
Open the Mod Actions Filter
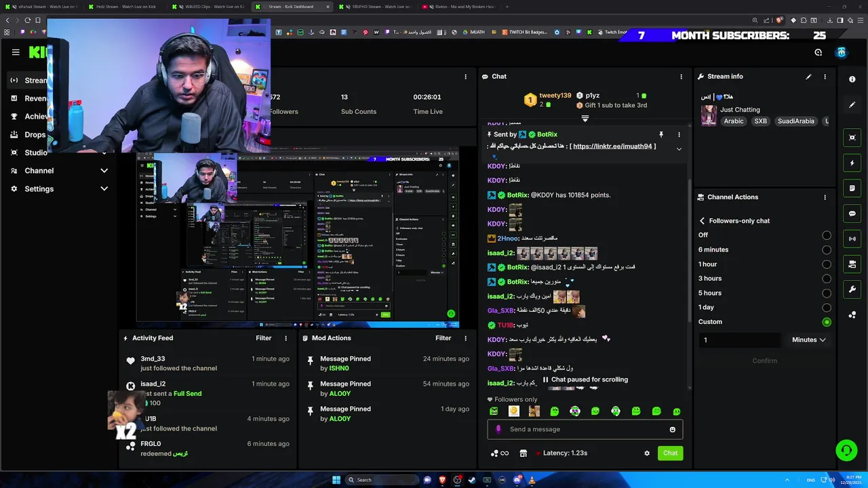tap(443, 338)
